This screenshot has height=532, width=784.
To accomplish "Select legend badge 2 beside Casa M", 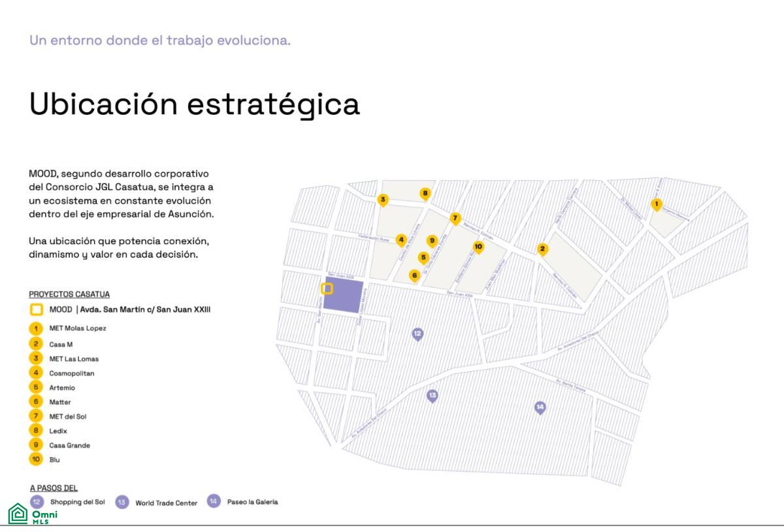I will click(x=37, y=344).
